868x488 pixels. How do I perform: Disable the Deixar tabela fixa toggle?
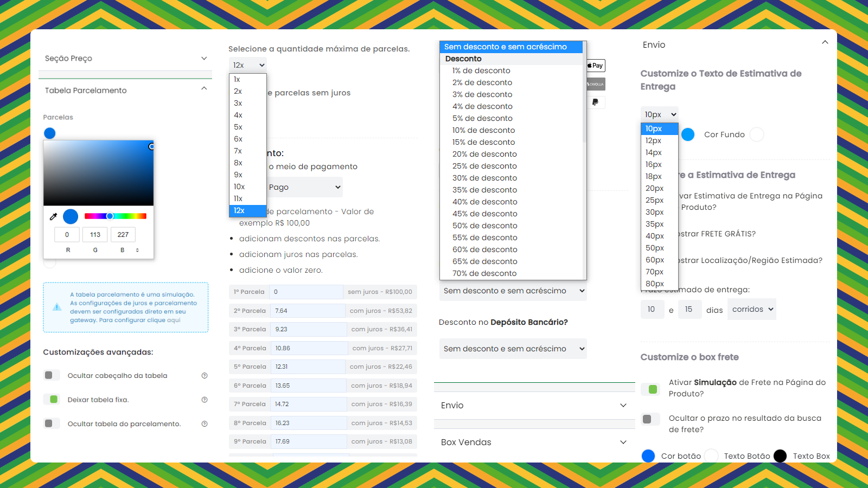coord(52,400)
